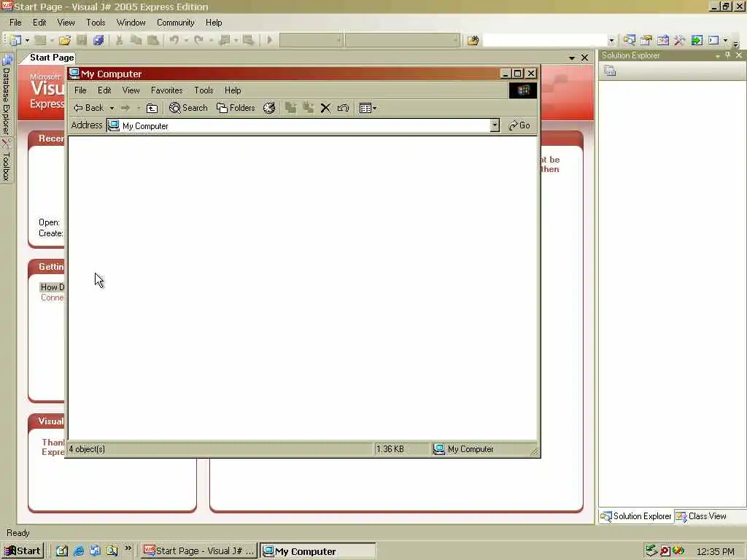Click the Undo icon in My Computer toolbar

(343, 108)
